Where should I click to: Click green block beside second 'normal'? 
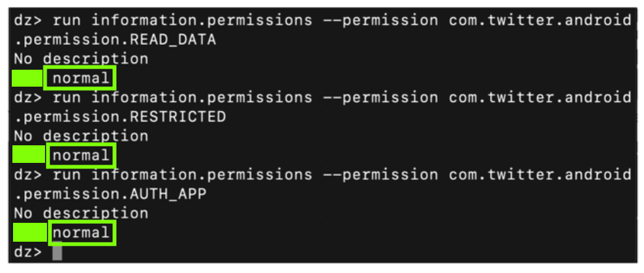(x=27, y=156)
